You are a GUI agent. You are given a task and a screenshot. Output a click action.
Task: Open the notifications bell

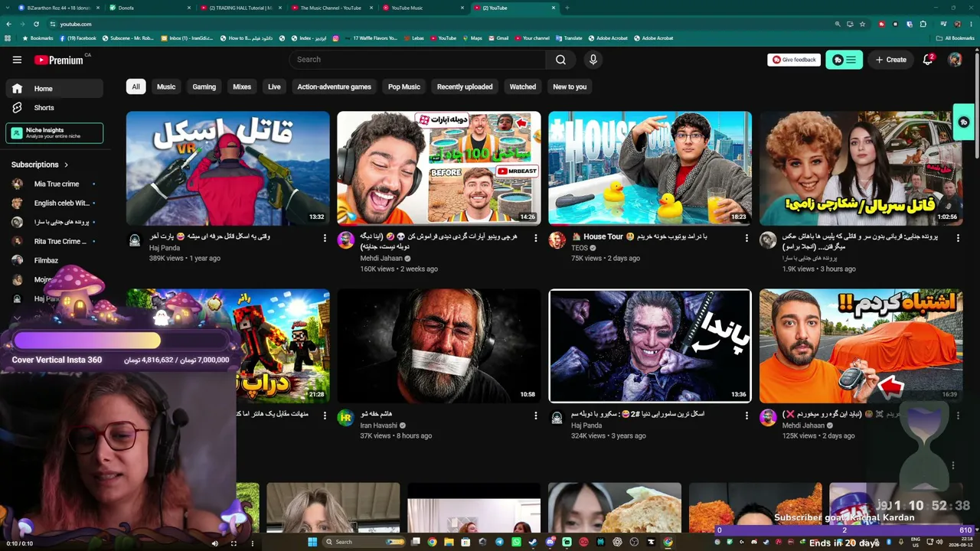click(928, 60)
